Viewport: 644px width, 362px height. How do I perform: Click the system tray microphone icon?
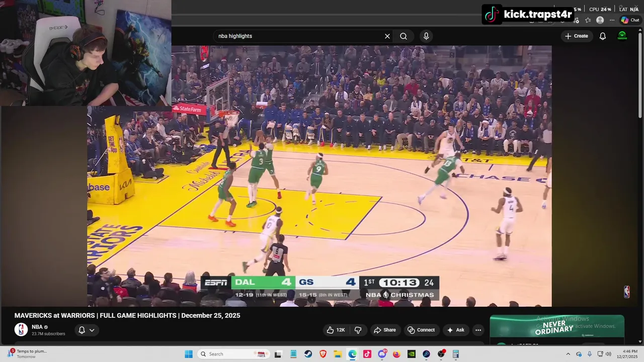pyautogui.click(x=590, y=354)
